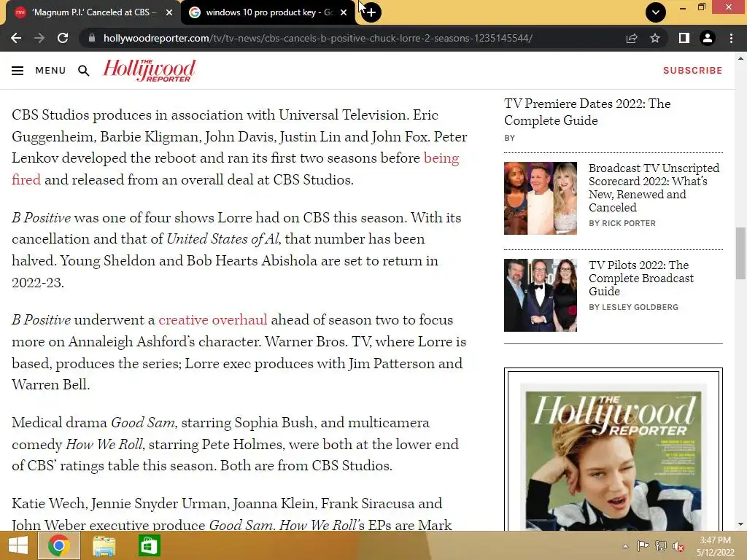The width and height of the screenshot is (747, 560).
Task: Click the Chrome taskbar icon
Action: point(58,545)
